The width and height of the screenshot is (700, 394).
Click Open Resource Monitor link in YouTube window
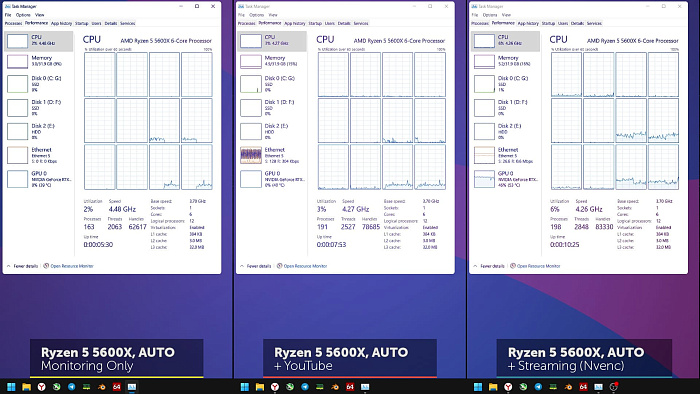[x=305, y=266]
